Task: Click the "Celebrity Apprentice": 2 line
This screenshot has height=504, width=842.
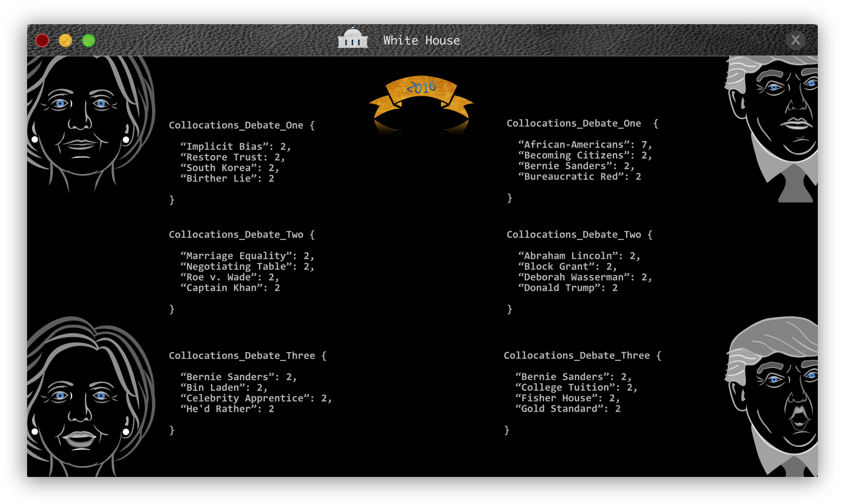Action: coord(256,398)
